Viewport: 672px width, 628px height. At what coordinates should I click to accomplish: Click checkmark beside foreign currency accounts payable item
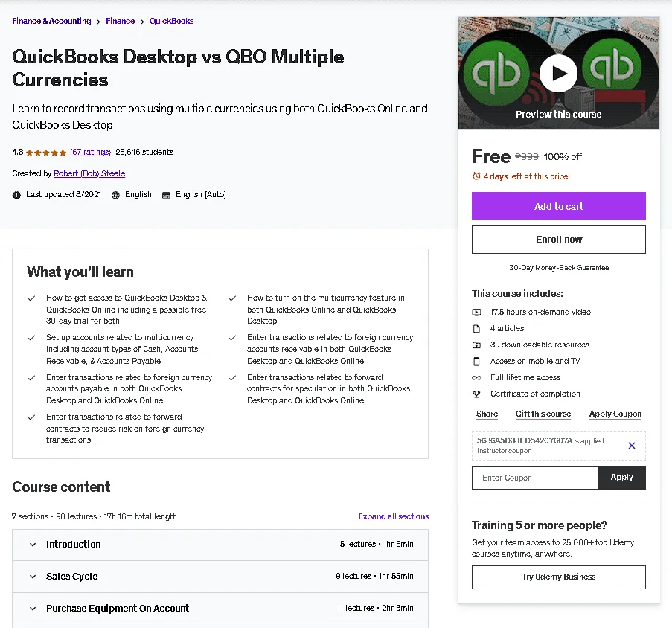[31, 378]
